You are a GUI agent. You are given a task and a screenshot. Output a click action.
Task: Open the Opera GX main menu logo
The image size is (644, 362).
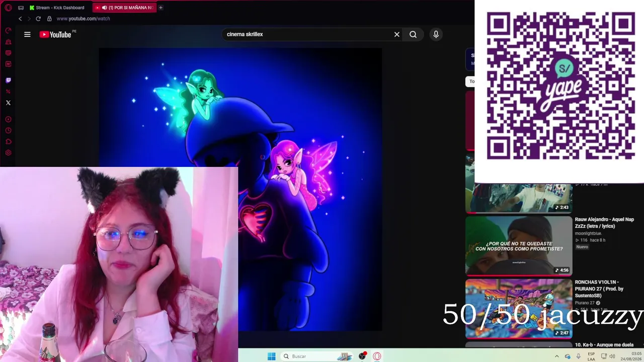click(x=8, y=8)
